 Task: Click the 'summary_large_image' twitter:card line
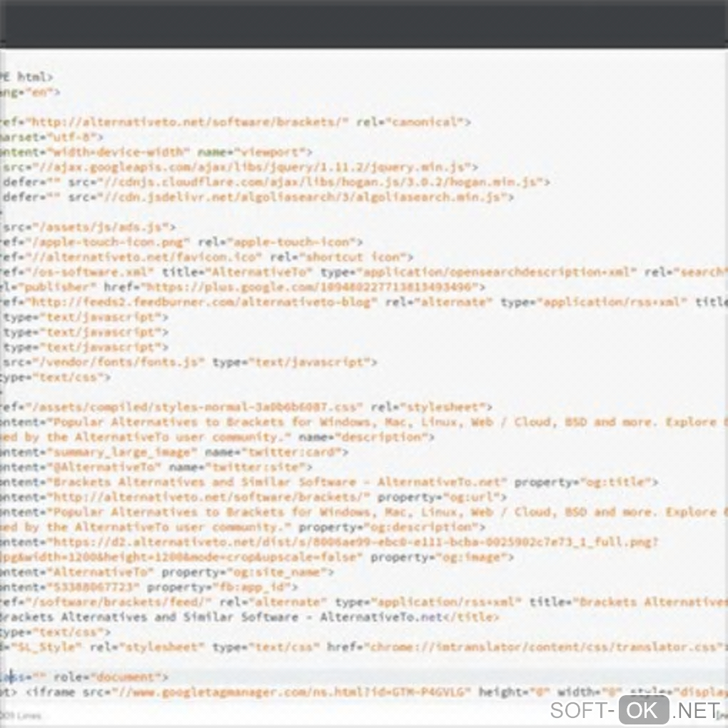pos(174,452)
